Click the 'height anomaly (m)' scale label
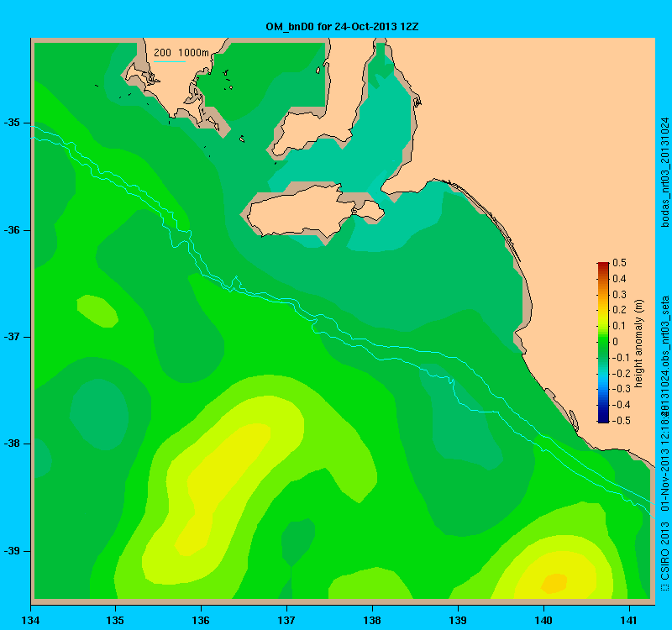 (x=639, y=344)
